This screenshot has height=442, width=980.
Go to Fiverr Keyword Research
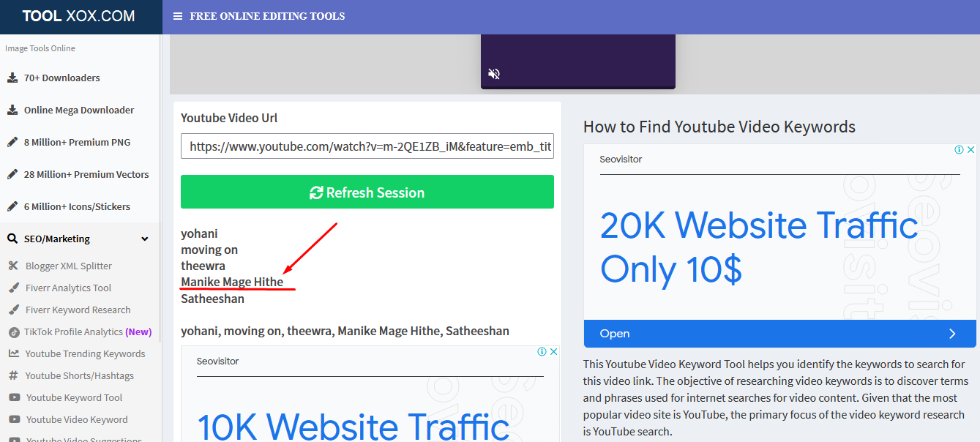(78, 310)
